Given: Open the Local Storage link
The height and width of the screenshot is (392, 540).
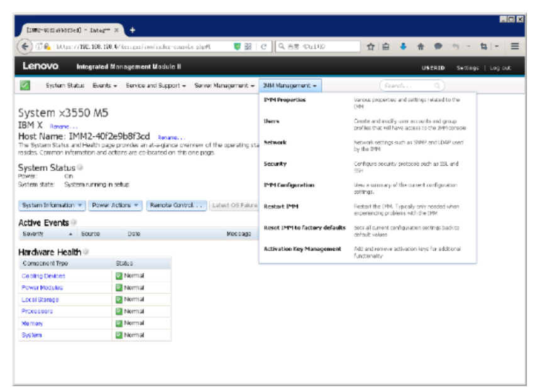Looking at the screenshot, I should 40,300.
